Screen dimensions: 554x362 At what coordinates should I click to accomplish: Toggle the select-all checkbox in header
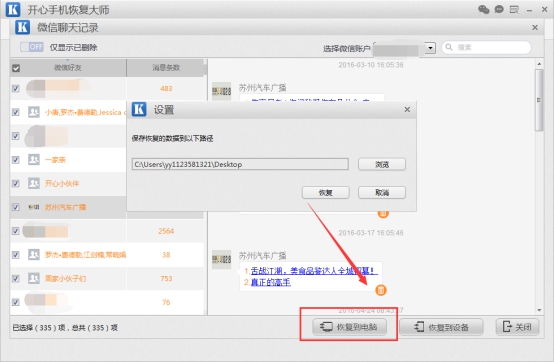16,68
